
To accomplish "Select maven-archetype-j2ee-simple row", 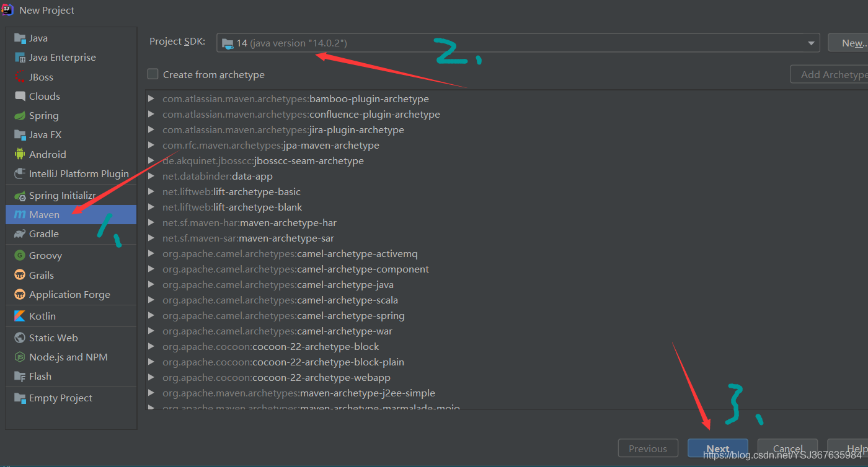I will 507,393.
